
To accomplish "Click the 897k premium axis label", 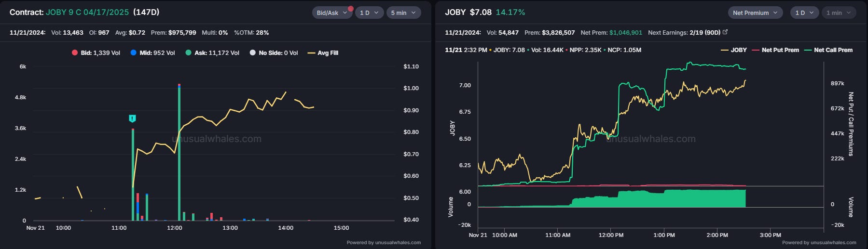I will pos(837,83).
